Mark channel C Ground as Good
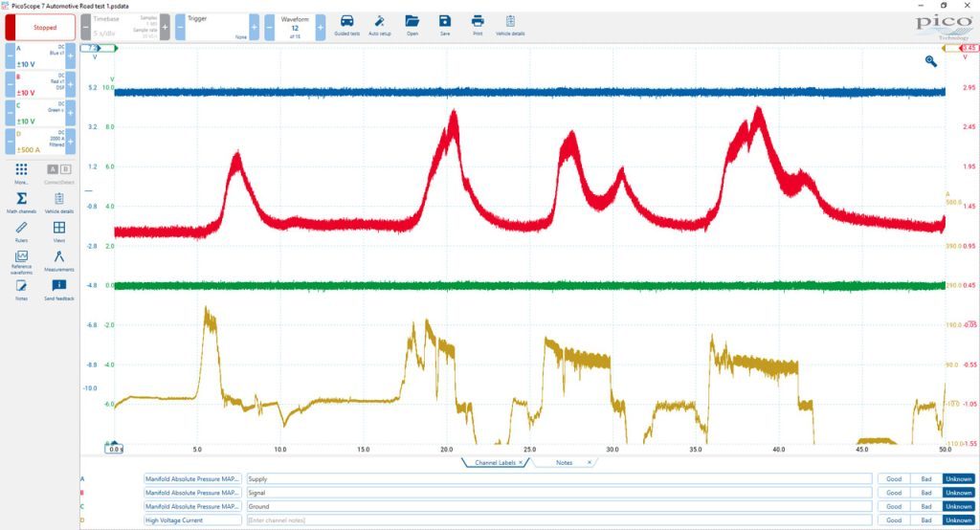980x530 pixels. [894, 506]
